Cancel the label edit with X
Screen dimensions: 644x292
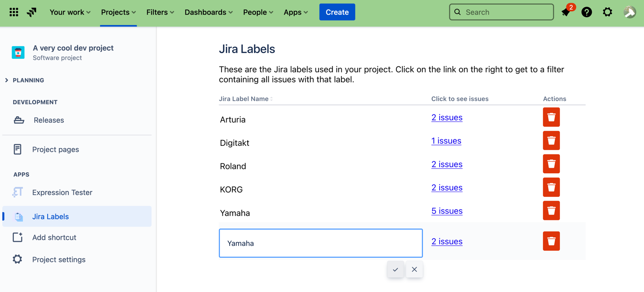(x=414, y=269)
